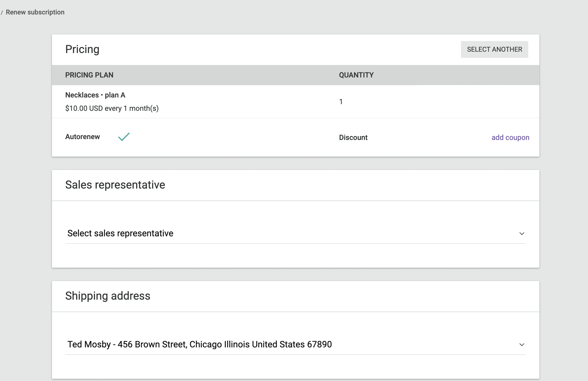Image resolution: width=588 pixels, height=381 pixels.
Task: Click the Pricing section heading
Action: (x=82, y=49)
